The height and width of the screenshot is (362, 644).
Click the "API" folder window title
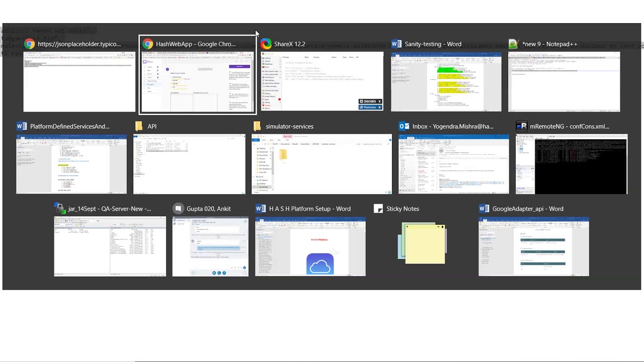[x=152, y=127]
